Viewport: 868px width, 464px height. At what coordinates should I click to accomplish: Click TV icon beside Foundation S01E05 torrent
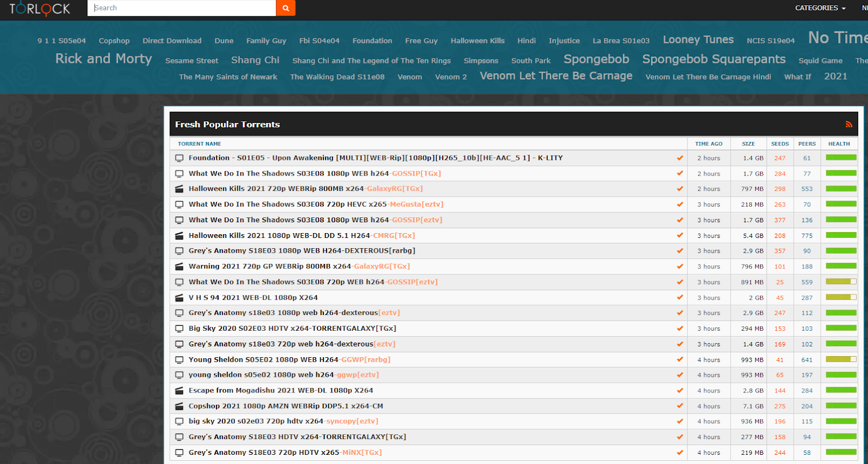coord(179,158)
